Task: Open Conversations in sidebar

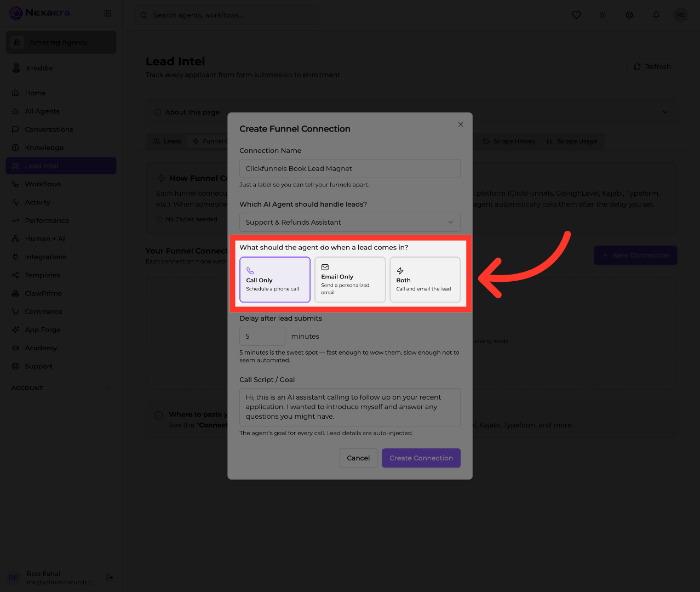Action: 61,129
